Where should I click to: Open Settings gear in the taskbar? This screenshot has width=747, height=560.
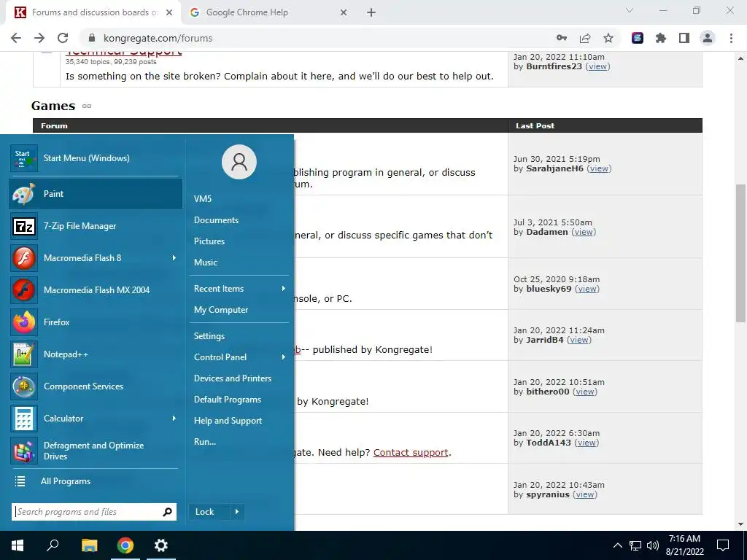[161, 545]
